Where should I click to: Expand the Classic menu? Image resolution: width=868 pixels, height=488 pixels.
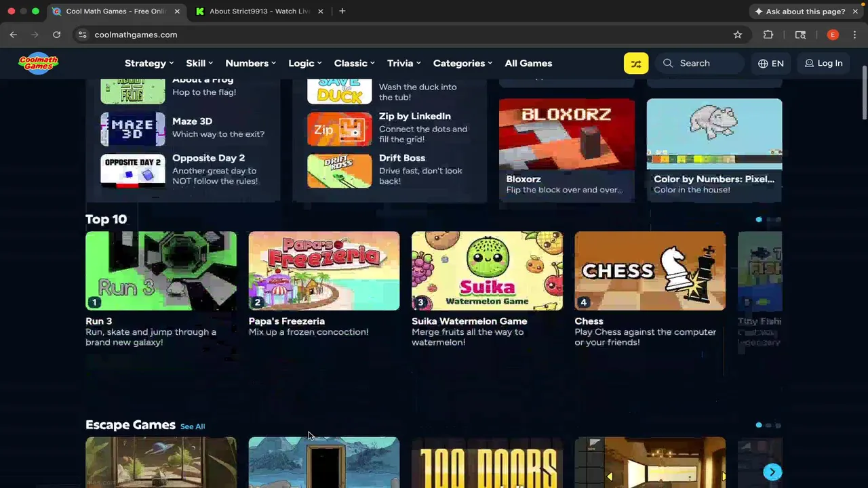pyautogui.click(x=355, y=63)
